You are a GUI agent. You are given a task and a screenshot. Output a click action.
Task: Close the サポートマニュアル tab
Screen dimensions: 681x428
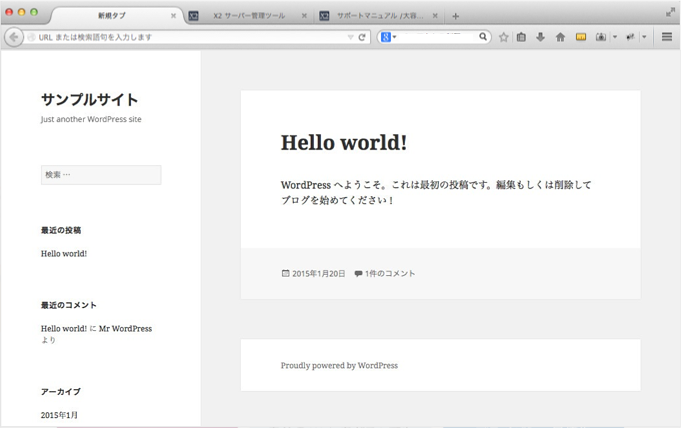[435, 16]
